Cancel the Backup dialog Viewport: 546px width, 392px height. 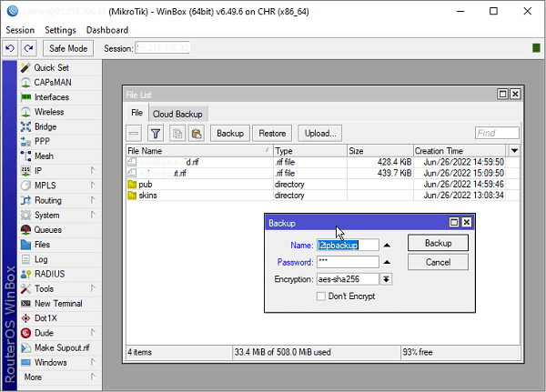[x=438, y=262]
